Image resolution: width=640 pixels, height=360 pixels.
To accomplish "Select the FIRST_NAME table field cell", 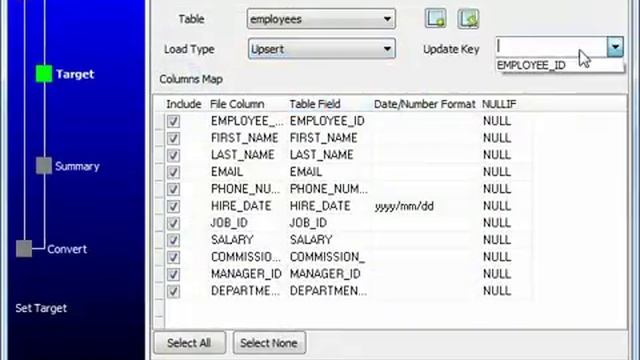I will click(x=323, y=138).
